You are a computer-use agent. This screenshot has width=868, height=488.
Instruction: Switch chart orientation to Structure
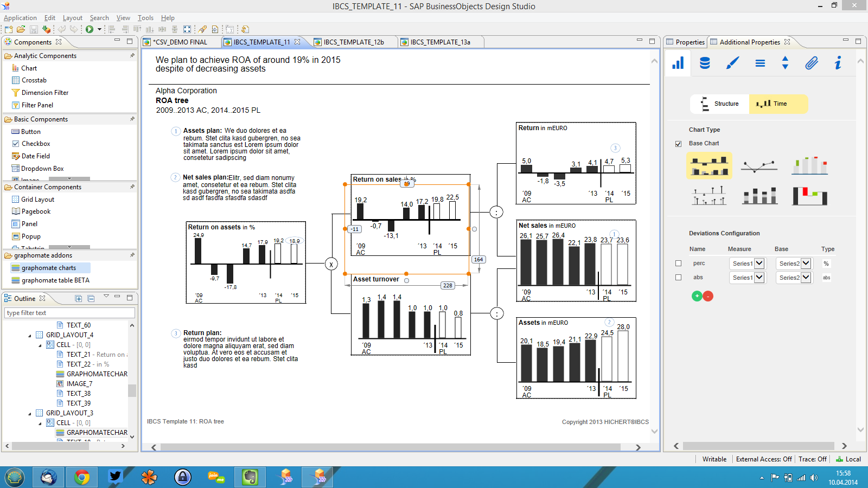pos(720,104)
